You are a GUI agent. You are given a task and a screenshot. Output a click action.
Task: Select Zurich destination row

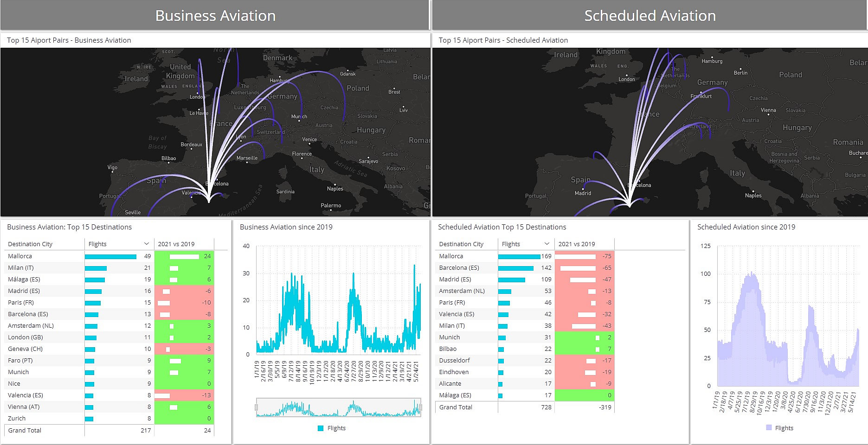pyautogui.click(x=109, y=418)
